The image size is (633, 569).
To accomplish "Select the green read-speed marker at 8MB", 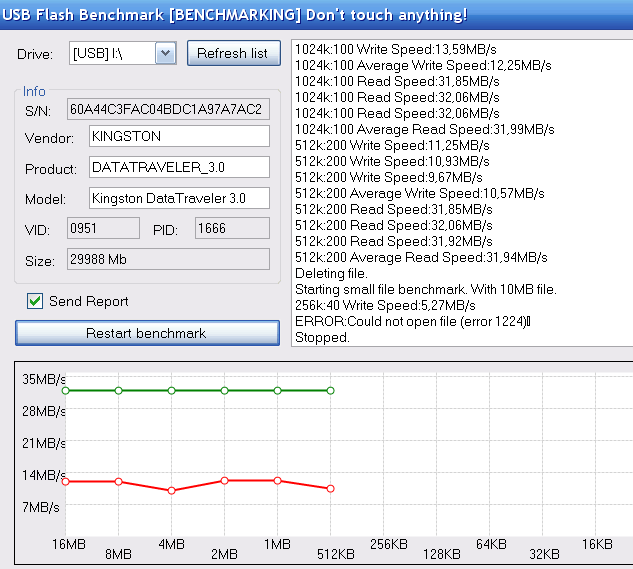I will [x=119, y=390].
